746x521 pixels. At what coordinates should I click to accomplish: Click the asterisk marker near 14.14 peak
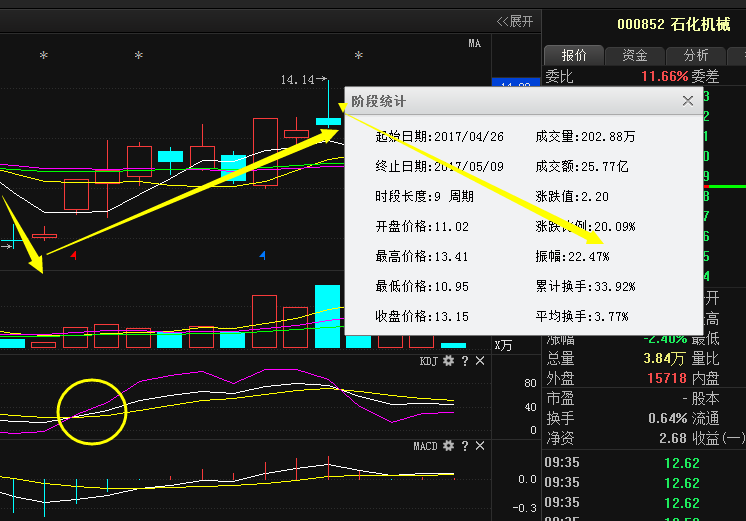(x=359, y=56)
